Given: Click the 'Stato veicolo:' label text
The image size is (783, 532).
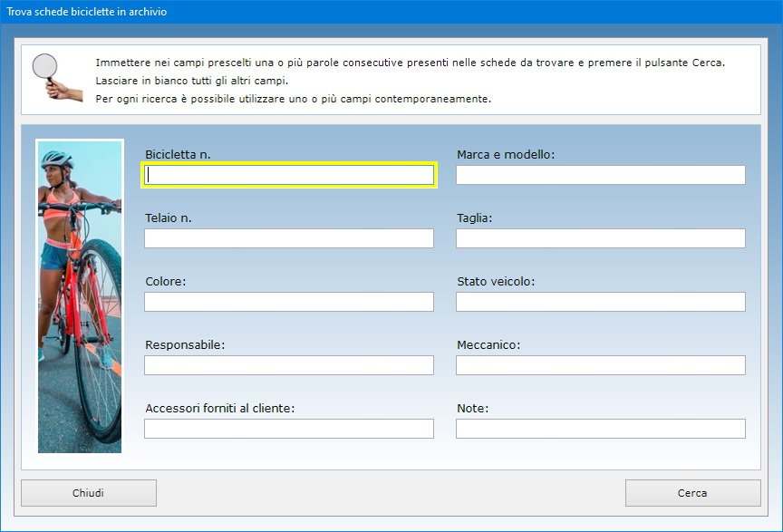Looking at the screenshot, I should pos(496,282).
